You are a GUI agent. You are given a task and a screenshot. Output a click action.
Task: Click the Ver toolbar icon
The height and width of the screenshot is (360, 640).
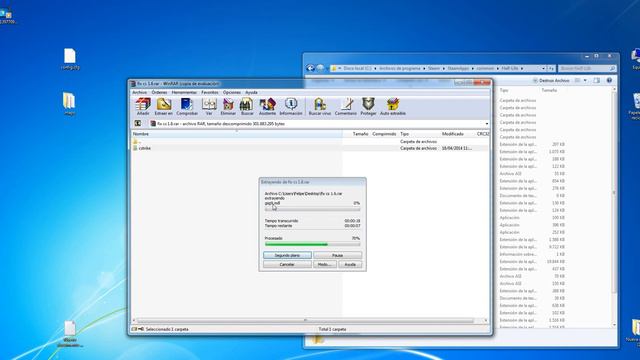(209, 107)
